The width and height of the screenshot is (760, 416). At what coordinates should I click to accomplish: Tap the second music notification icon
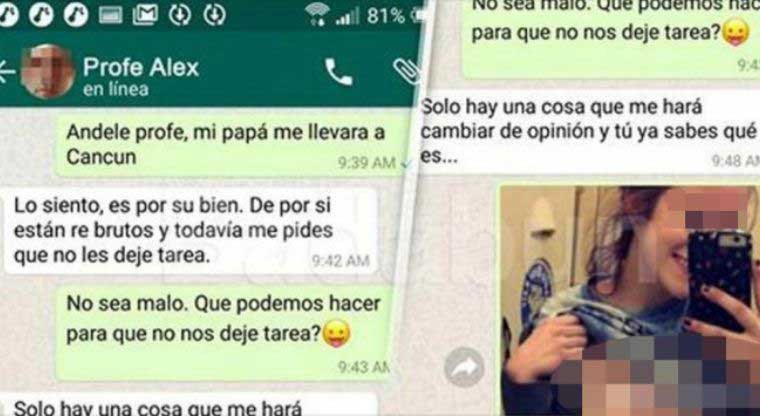(41, 15)
